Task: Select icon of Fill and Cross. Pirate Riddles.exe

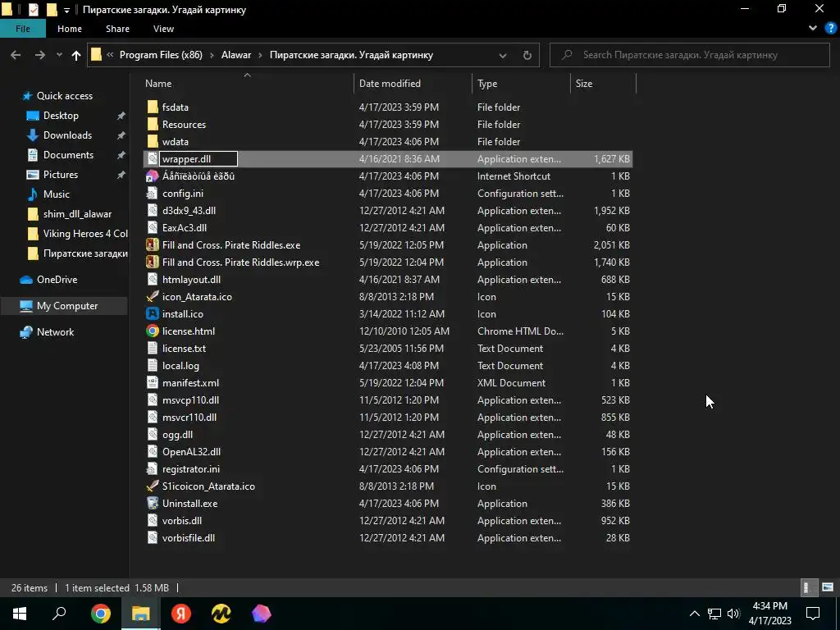Action: point(153,244)
